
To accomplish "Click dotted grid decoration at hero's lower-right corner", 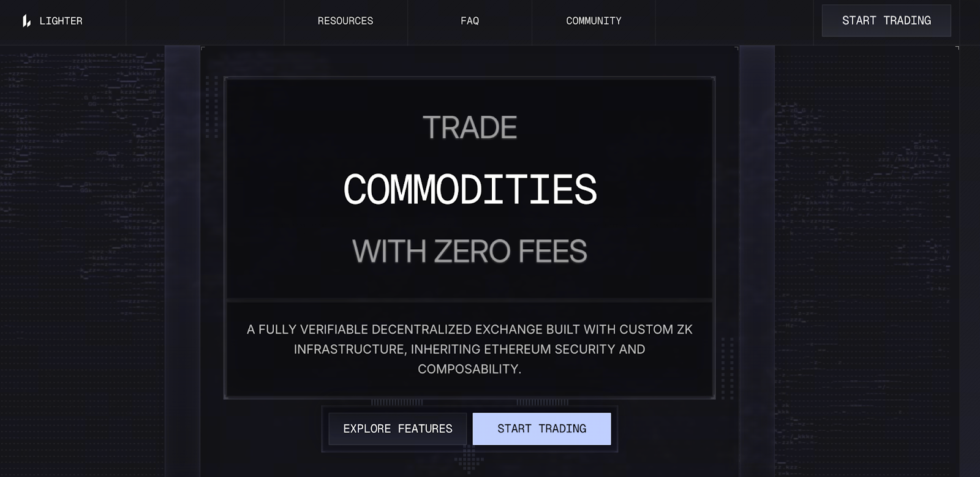I will point(727,367).
